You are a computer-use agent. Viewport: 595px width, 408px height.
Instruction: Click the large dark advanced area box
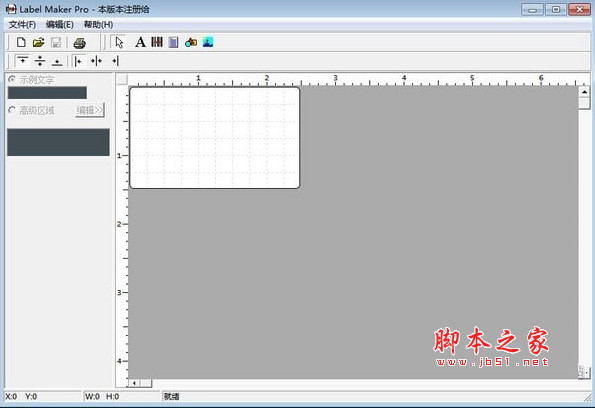tap(58, 142)
